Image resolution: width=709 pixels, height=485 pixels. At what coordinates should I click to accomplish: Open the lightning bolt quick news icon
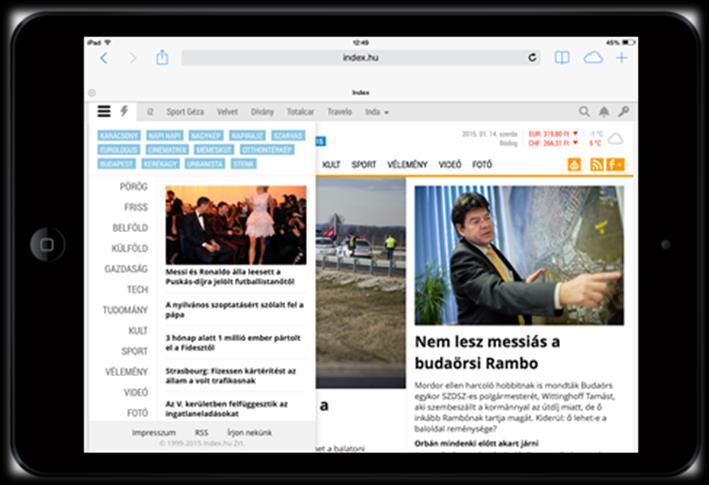point(124,111)
